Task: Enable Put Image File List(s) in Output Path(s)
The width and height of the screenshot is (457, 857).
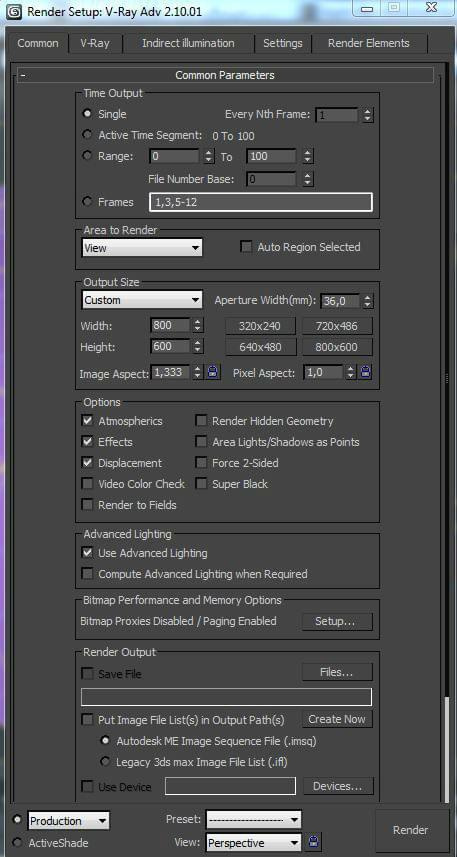Action: point(87,720)
